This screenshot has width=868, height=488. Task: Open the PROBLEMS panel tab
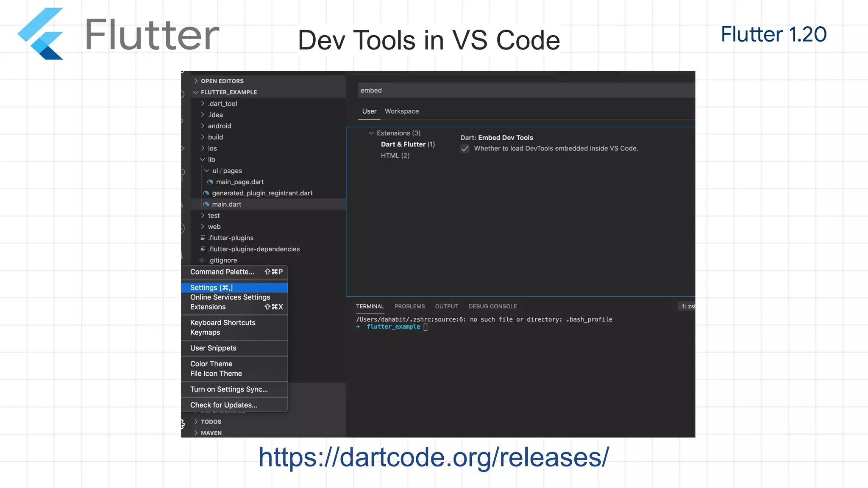click(x=409, y=306)
